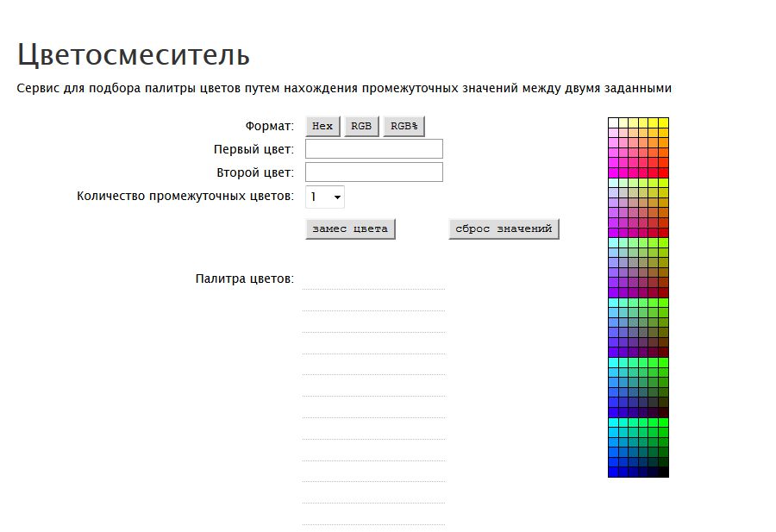Pick the pure blue swatch in the bottom row
776x532 pixels.
(x=613, y=473)
